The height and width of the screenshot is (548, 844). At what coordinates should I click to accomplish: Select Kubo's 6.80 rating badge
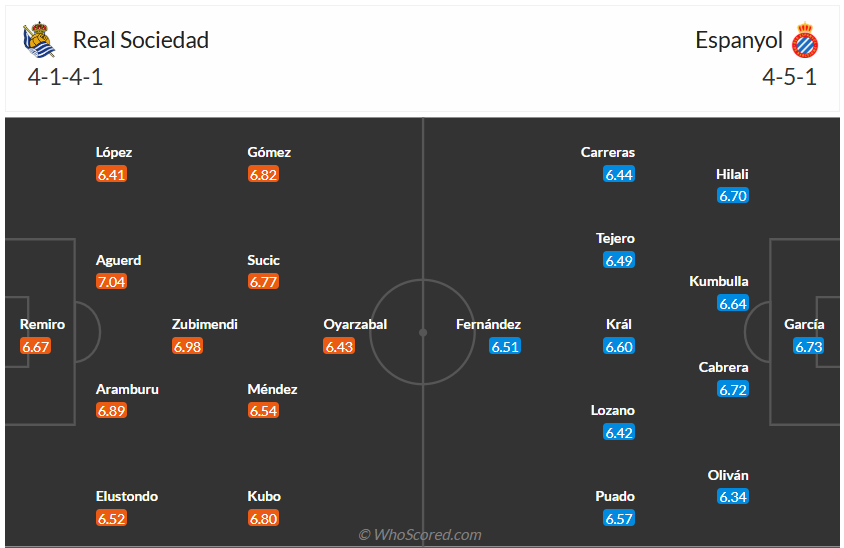pos(263,519)
